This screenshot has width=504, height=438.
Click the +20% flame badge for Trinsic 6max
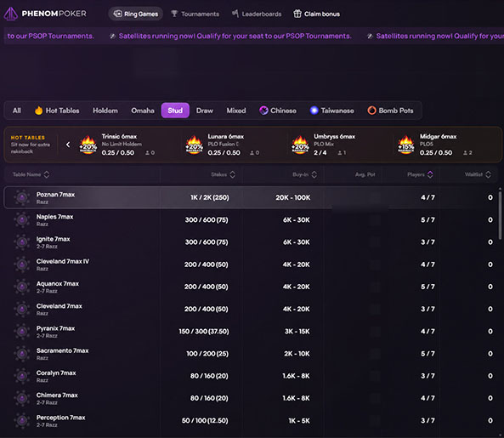[x=88, y=145]
